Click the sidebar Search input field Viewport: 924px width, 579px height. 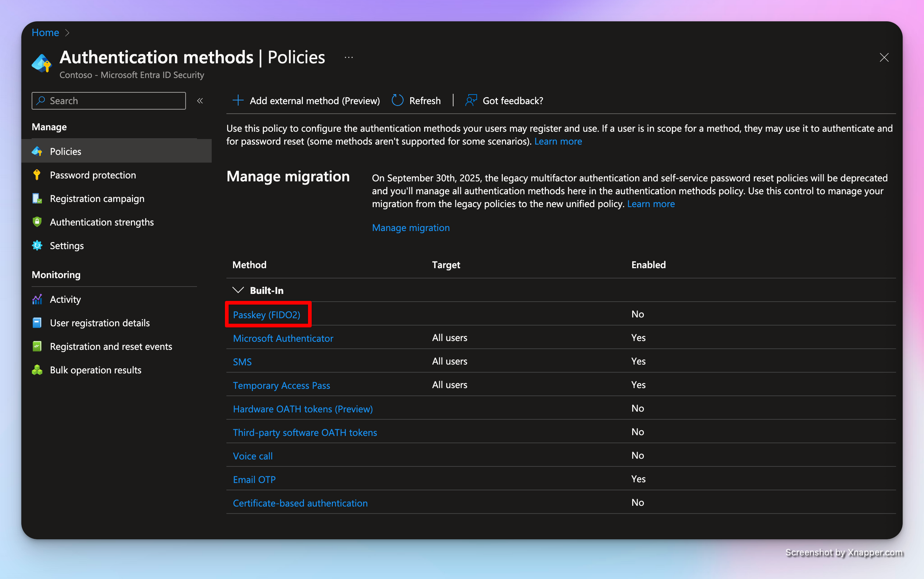coord(115,101)
